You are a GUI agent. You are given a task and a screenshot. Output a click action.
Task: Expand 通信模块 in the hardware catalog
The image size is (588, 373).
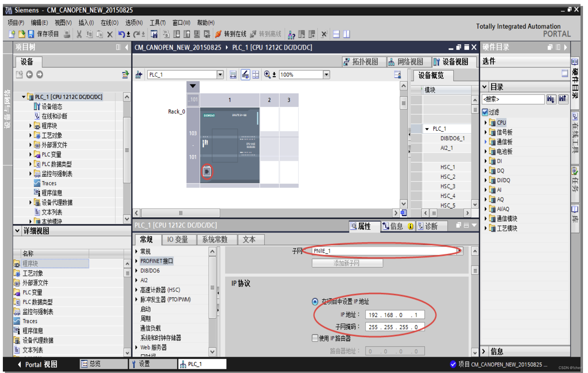click(x=486, y=218)
